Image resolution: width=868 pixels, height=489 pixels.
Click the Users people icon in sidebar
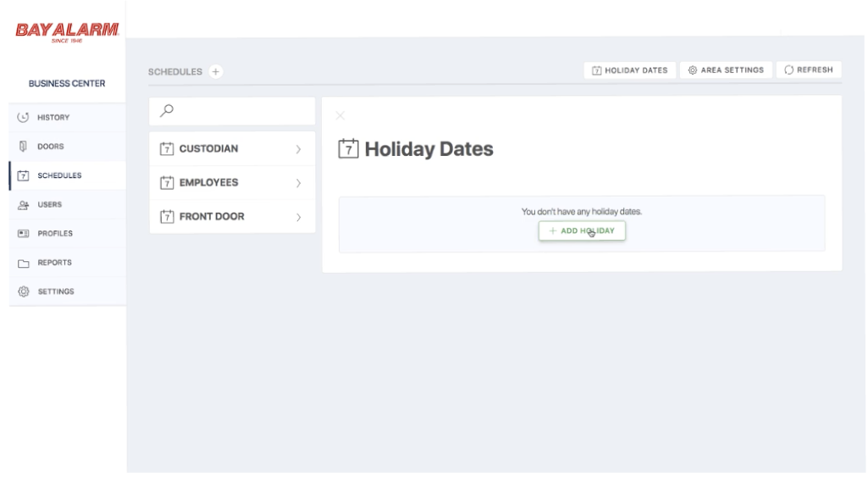[23, 204]
